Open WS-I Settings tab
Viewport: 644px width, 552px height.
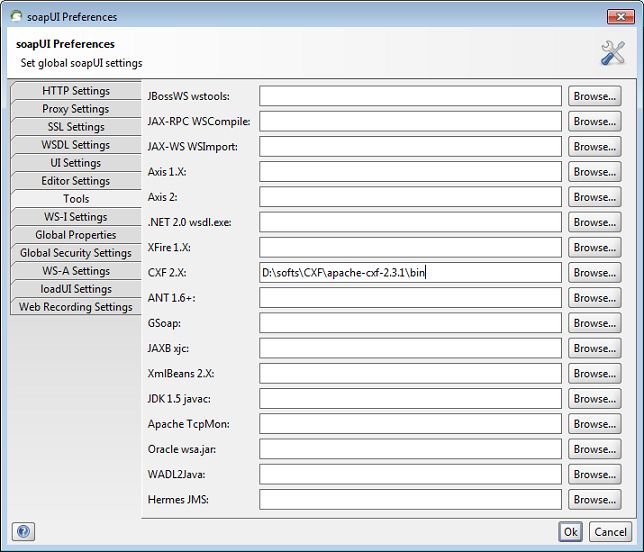[x=76, y=217]
